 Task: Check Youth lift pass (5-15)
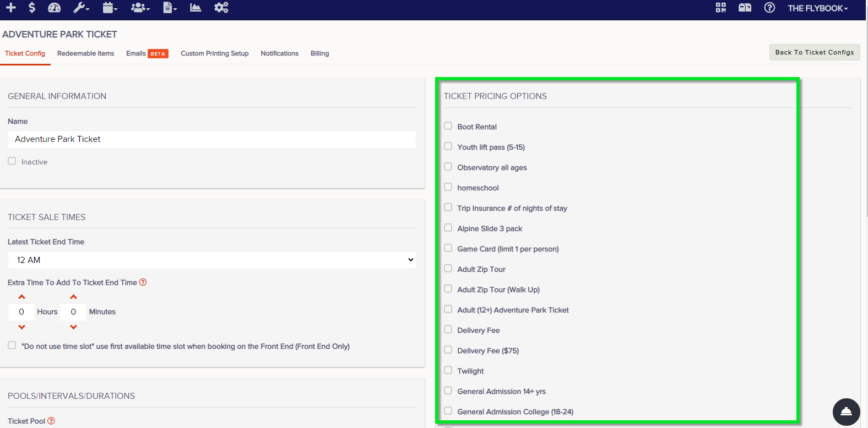pyautogui.click(x=448, y=146)
